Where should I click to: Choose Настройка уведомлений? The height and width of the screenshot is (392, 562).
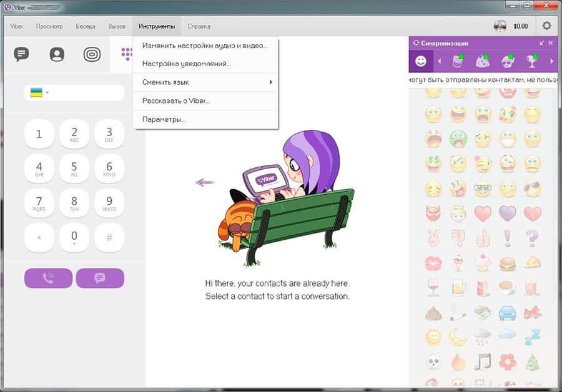point(205,64)
